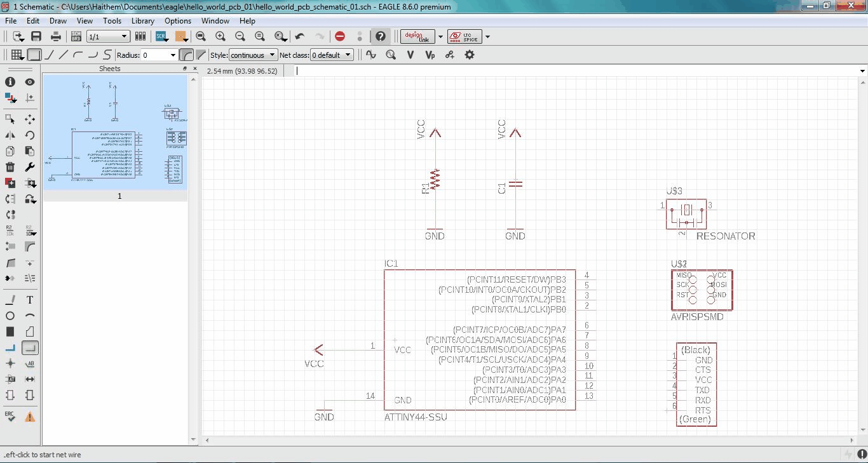
Task: Open the Edit menu
Action: [x=33, y=20]
